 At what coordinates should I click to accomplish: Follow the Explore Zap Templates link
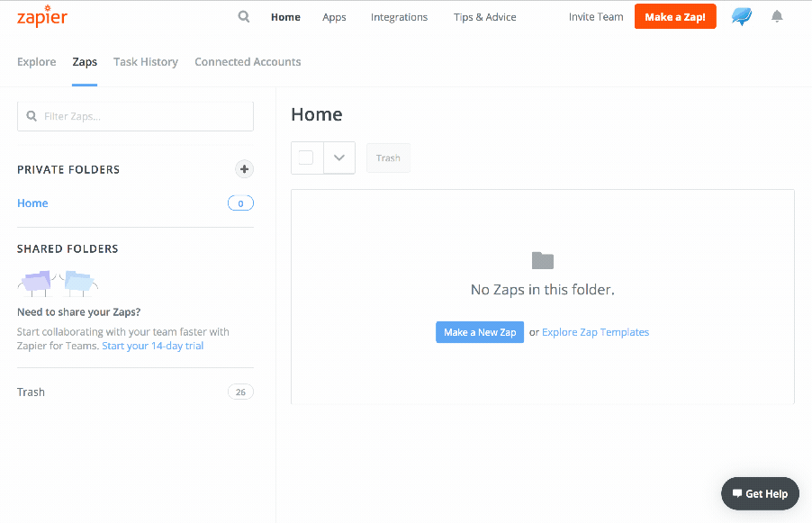coord(595,332)
